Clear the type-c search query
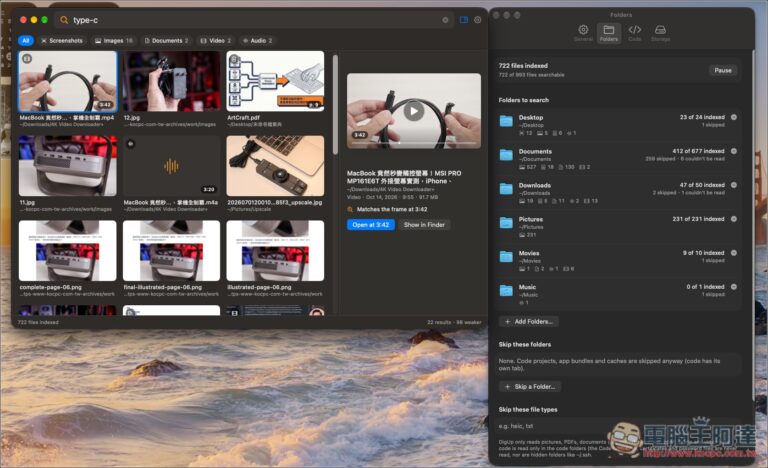The height and width of the screenshot is (468, 768). point(445,20)
